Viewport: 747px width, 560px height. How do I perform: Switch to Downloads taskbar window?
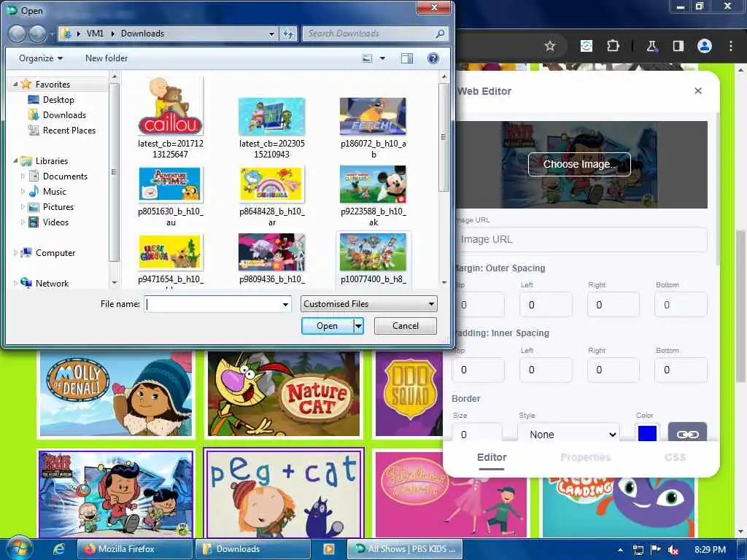tap(252, 548)
